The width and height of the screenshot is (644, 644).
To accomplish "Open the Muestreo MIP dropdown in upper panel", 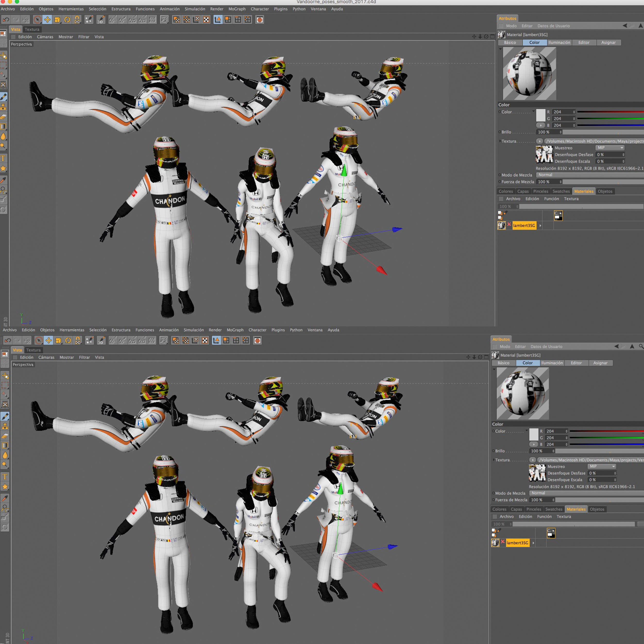I will pos(610,148).
